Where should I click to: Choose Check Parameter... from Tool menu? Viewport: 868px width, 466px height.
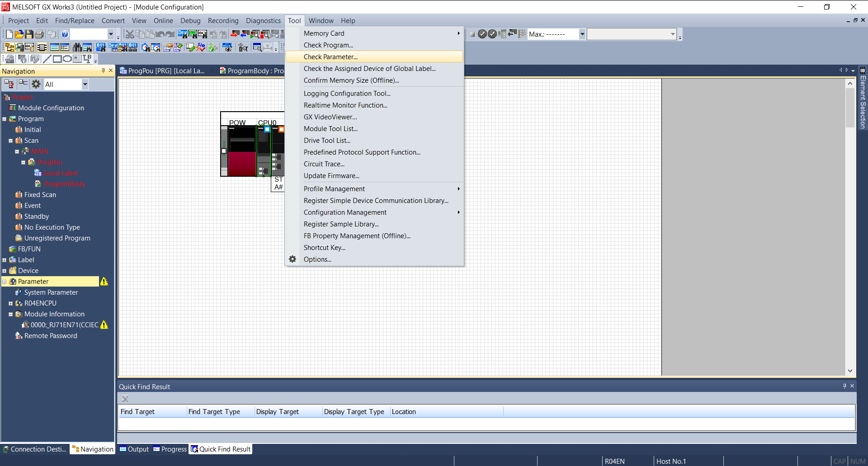click(374, 57)
